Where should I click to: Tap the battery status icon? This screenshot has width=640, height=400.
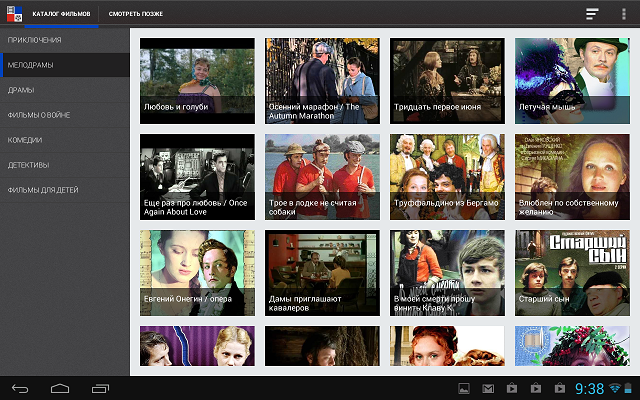pos(629,388)
